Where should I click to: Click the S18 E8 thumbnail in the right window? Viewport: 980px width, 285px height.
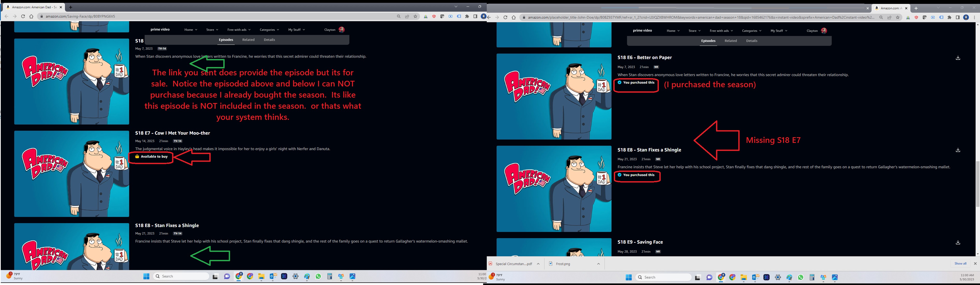(x=554, y=189)
